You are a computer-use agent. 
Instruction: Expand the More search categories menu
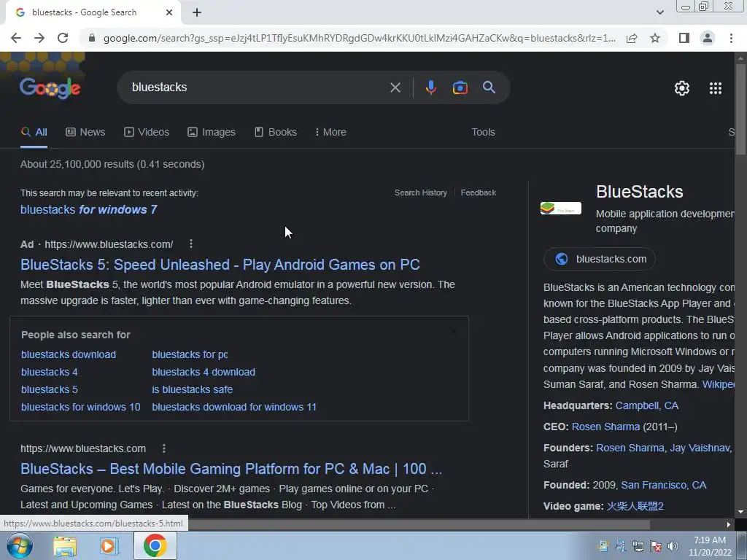[x=330, y=133]
